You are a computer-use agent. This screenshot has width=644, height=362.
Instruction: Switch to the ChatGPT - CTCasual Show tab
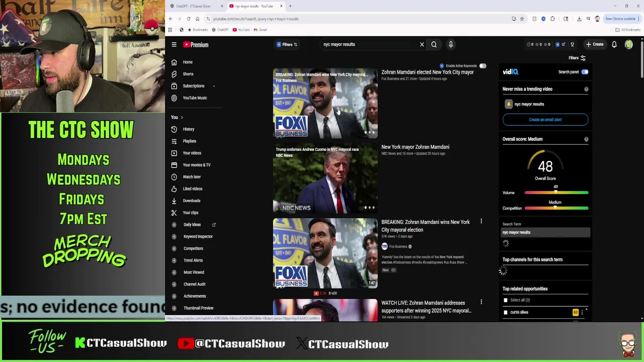point(196,6)
